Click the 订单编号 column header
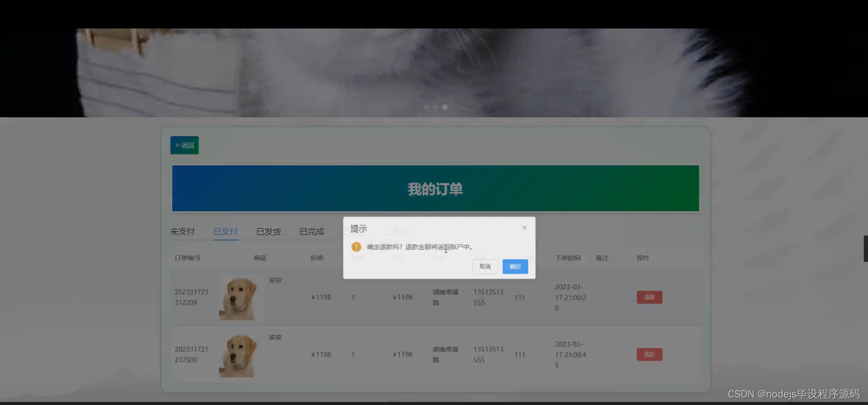This screenshot has width=868, height=405. (x=188, y=258)
